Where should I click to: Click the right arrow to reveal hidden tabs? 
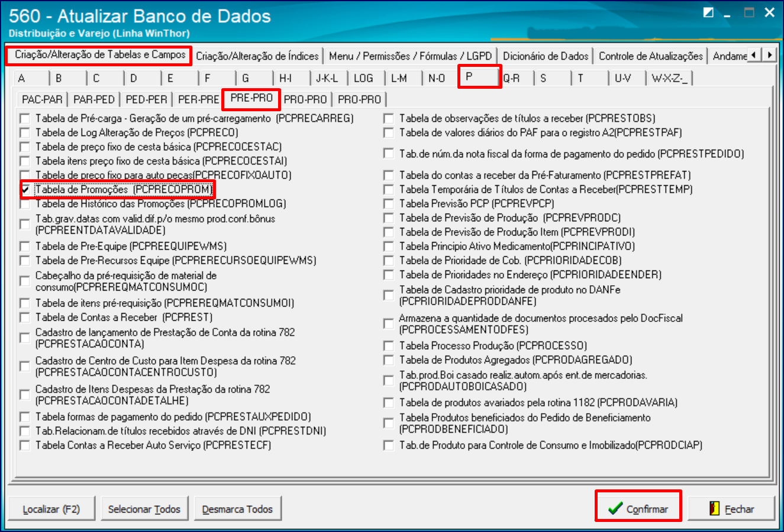[x=770, y=54]
